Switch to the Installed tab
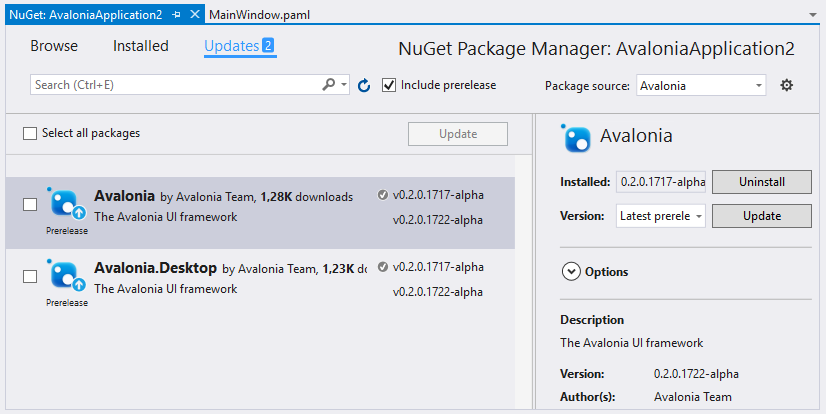This screenshot has height=414, width=826. [x=141, y=46]
